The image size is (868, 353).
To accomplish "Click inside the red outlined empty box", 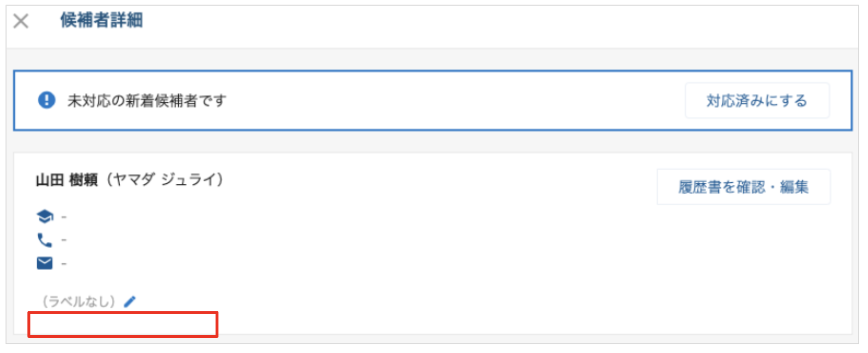I will point(123,324).
